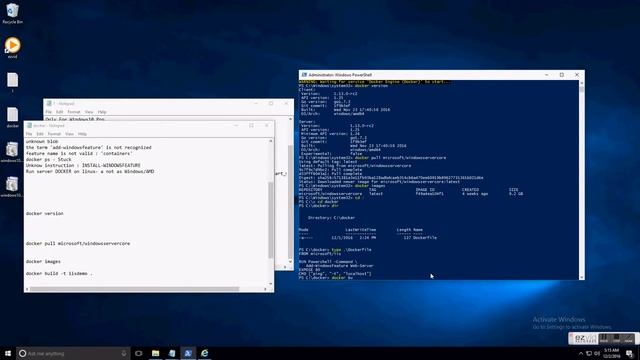Open the orange play-button shortcut on desktop
Screen dimensions: 640x360
click(12, 47)
